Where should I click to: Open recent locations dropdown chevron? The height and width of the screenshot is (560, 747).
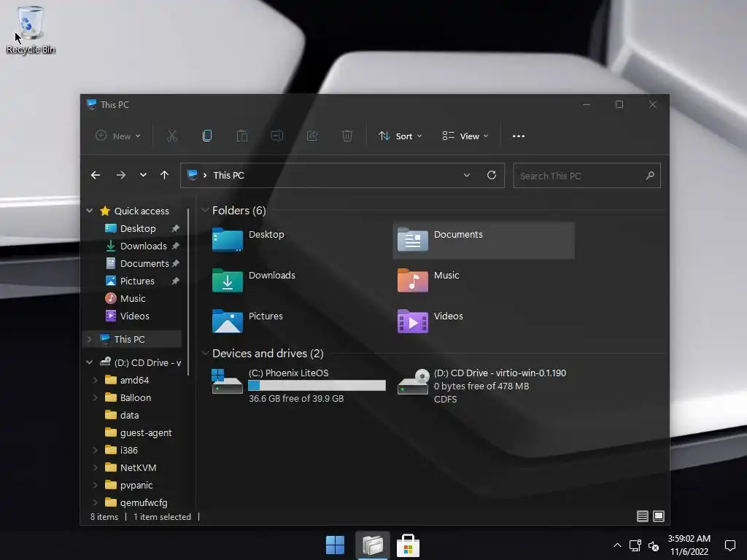(x=143, y=175)
